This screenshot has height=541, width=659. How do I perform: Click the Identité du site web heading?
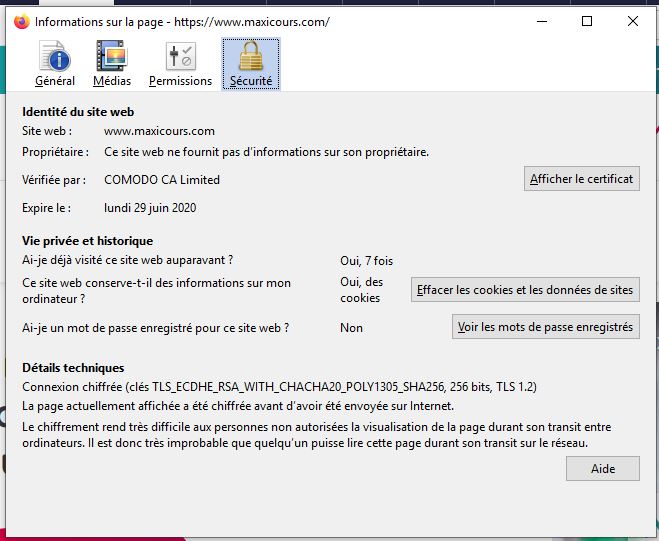(78, 112)
